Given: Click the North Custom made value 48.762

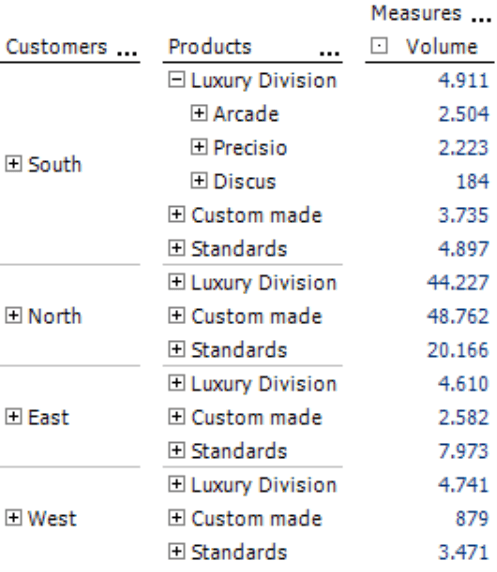Looking at the screenshot, I should [458, 316].
